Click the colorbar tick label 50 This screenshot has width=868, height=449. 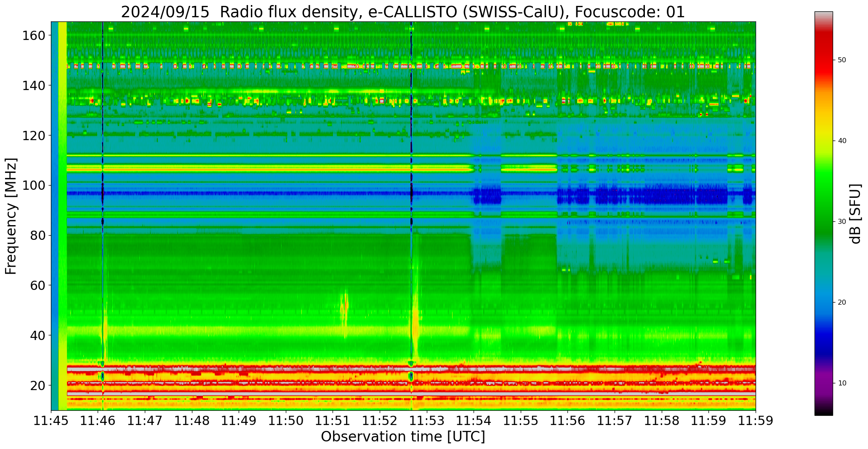pos(842,60)
